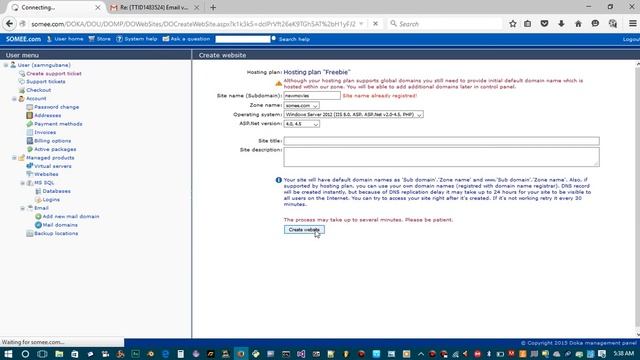Click the browser Back arrow button
640x360 pixels.
click(x=9, y=24)
